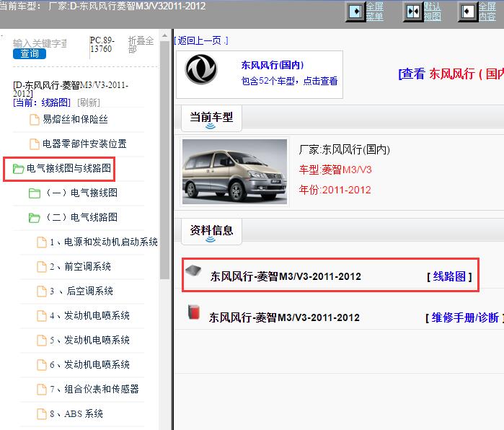Open the 默认视图 link
504x430 pixels.
pyautogui.click(x=432, y=12)
